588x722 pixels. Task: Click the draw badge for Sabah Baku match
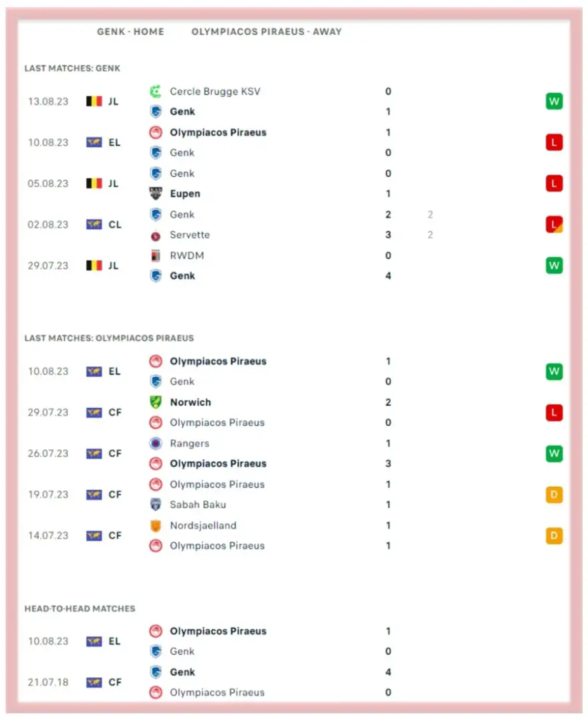pyautogui.click(x=554, y=495)
